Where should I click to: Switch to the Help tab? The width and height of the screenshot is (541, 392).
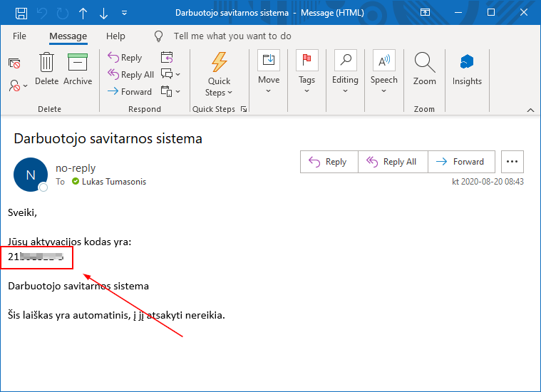tap(115, 36)
